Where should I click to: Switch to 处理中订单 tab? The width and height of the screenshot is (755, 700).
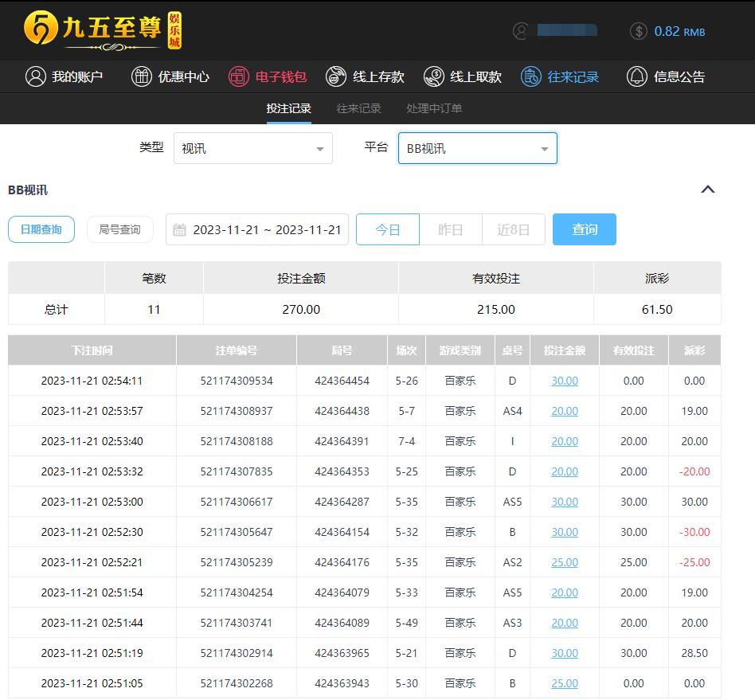(434, 108)
